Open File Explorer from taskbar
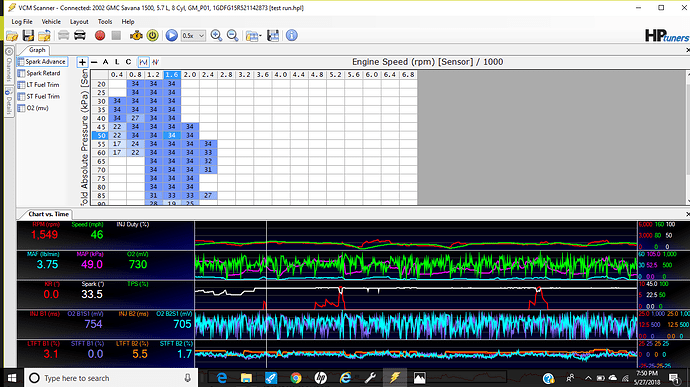 click(x=246, y=378)
